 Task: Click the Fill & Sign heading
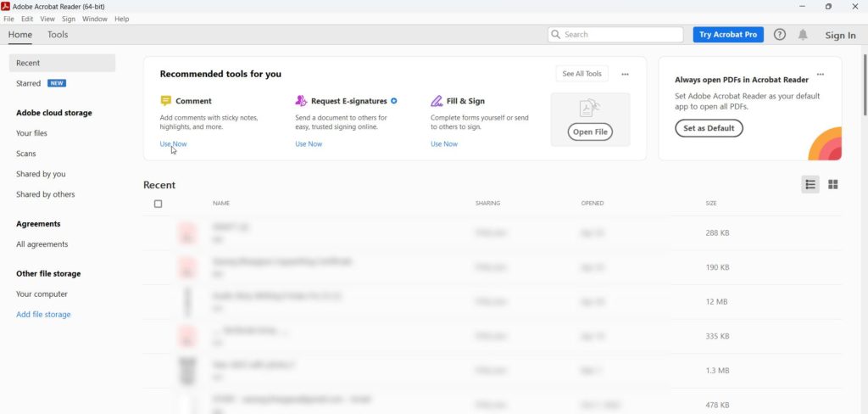pyautogui.click(x=465, y=101)
